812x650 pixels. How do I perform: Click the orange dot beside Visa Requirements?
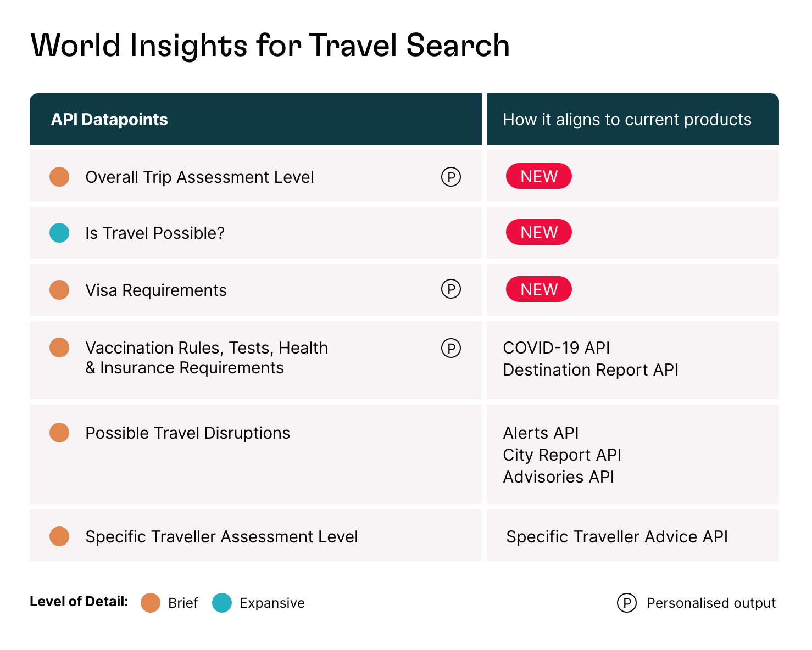point(59,290)
